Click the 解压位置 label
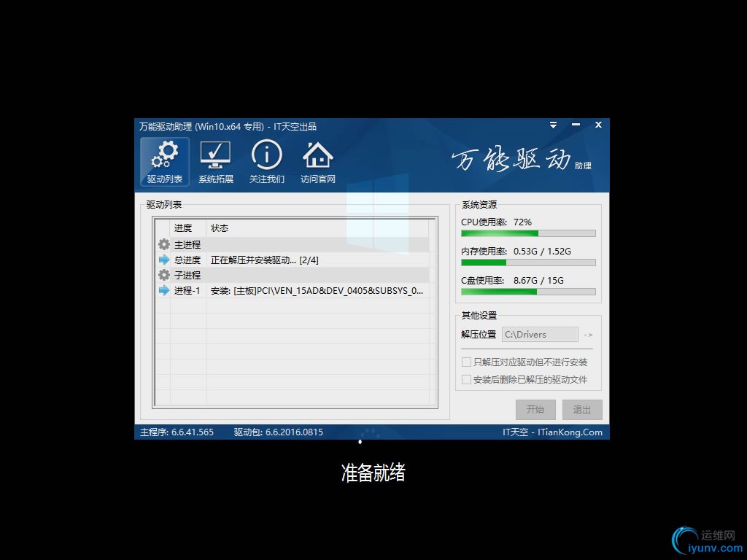 [479, 334]
